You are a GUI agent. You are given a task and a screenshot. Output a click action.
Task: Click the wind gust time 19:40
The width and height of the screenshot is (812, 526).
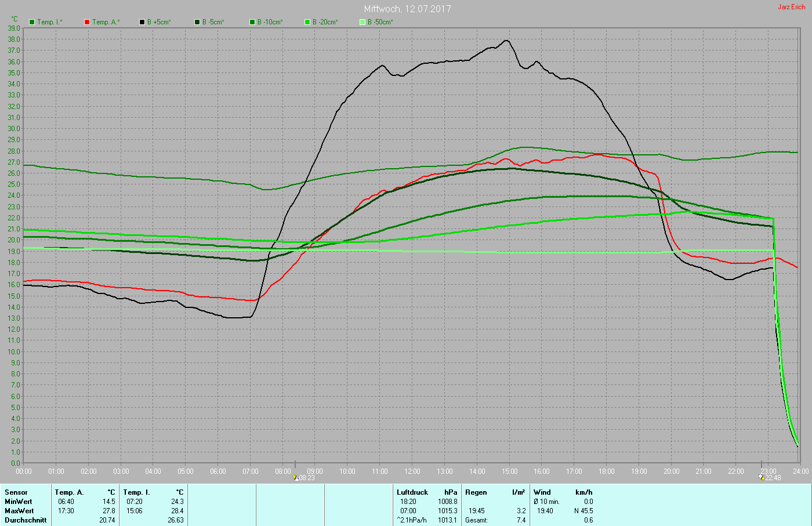pos(545,511)
